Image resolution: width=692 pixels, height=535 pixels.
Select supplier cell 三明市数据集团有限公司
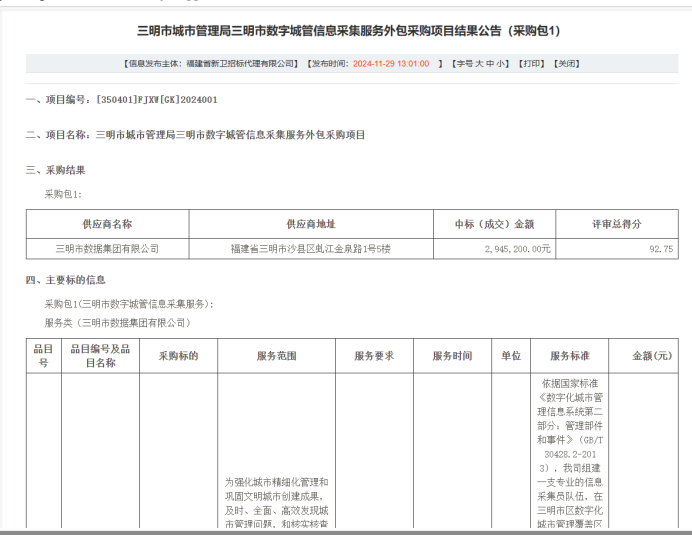pos(107,248)
